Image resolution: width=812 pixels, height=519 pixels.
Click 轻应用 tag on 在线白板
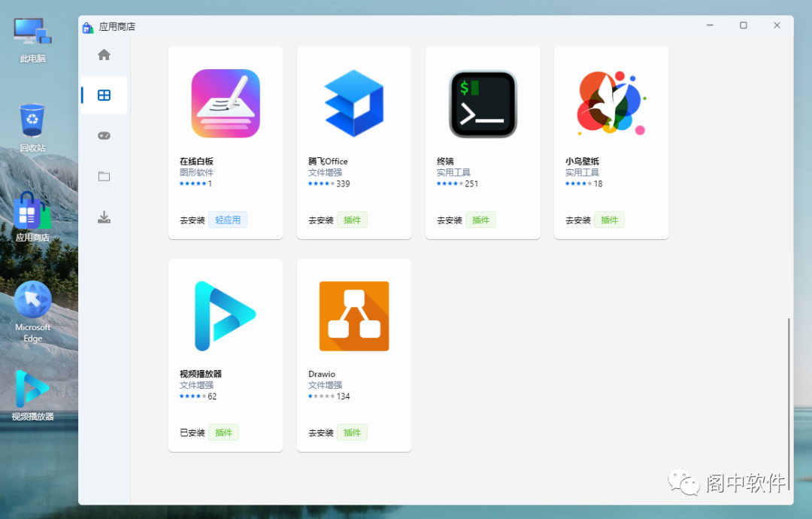point(228,220)
